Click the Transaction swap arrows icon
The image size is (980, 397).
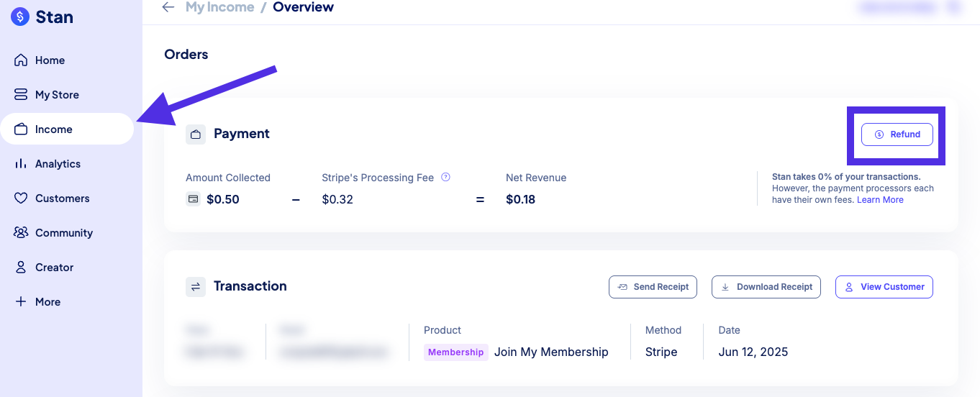click(x=196, y=287)
